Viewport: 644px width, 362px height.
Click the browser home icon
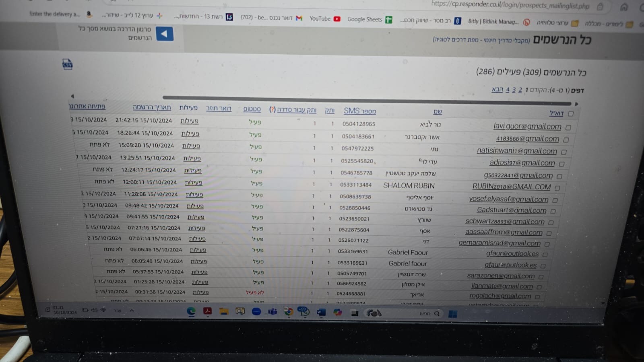pos(624,7)
